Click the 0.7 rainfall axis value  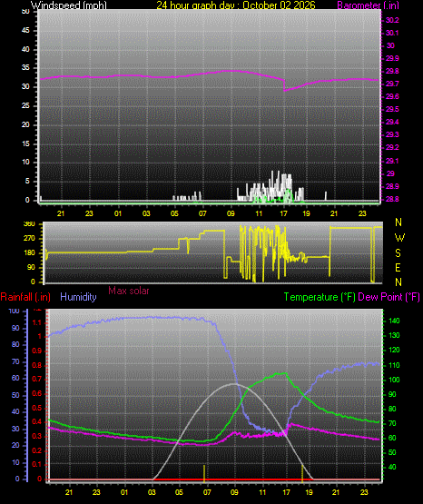[37, 379]
